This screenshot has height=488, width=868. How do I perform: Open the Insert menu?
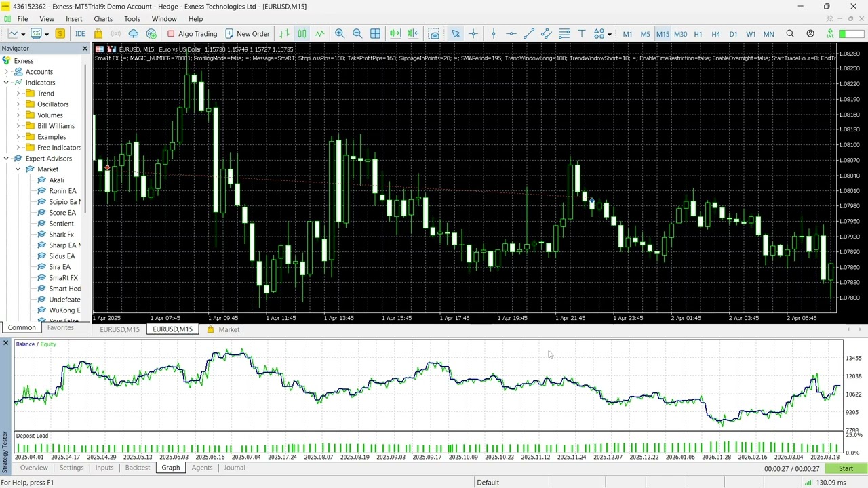tap(74, 19)
